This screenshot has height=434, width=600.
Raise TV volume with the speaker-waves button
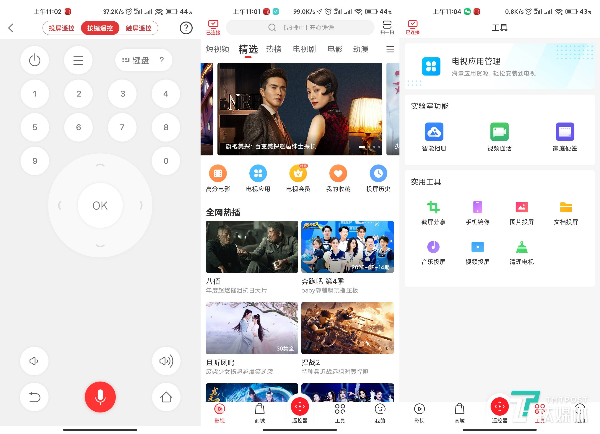pyautogui.click(x=166, y=361)
